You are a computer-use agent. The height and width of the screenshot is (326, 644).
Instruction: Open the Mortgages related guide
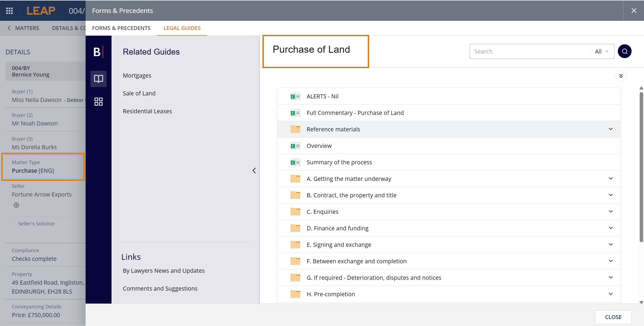(x=137, y=76)
